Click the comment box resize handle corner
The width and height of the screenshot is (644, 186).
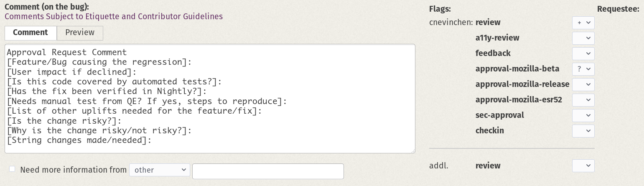point(413,151)
